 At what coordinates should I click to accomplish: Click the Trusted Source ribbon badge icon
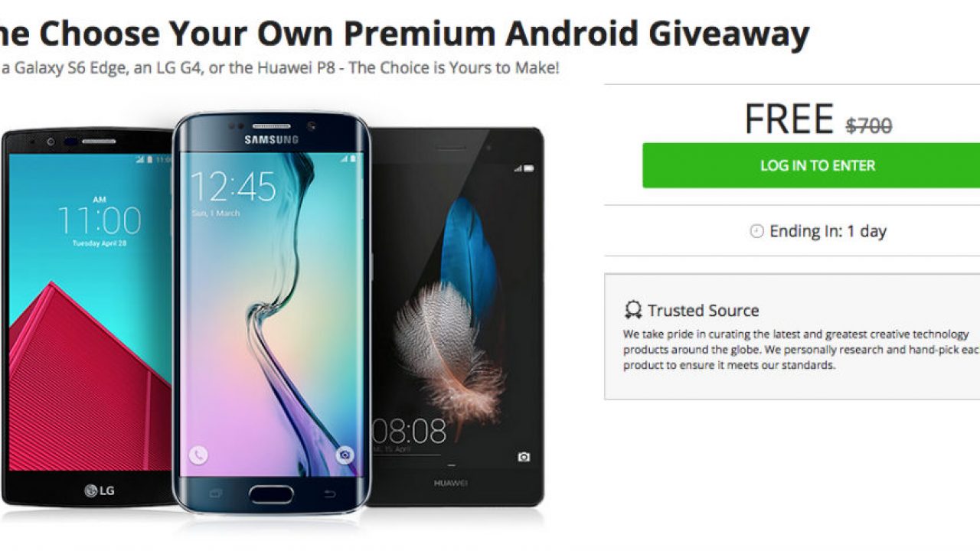(x=632, y=310)
